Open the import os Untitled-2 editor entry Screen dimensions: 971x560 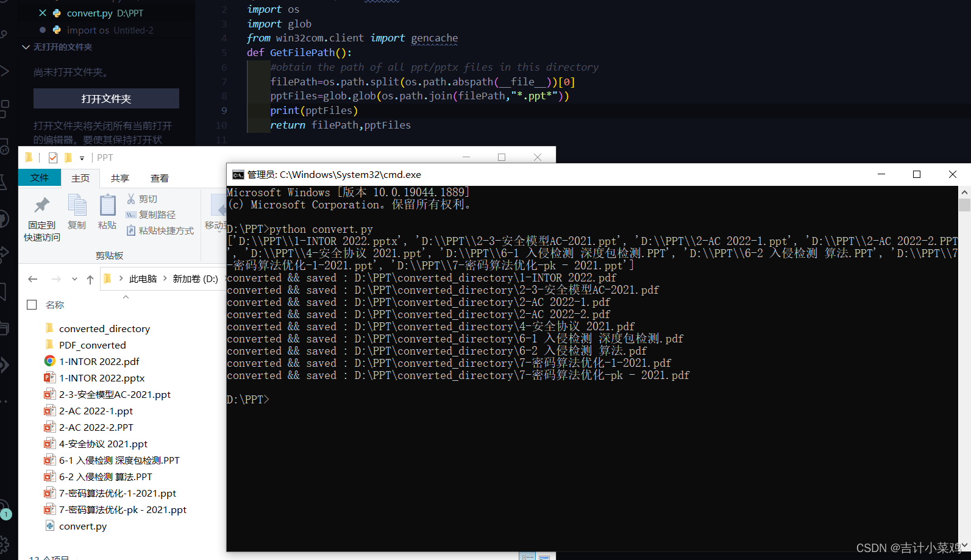(110, 30)
